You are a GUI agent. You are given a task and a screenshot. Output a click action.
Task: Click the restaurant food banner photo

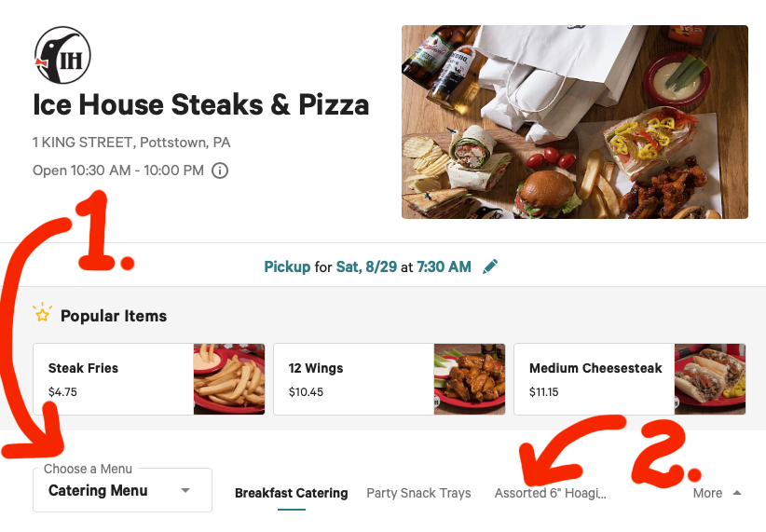(574, 122)
